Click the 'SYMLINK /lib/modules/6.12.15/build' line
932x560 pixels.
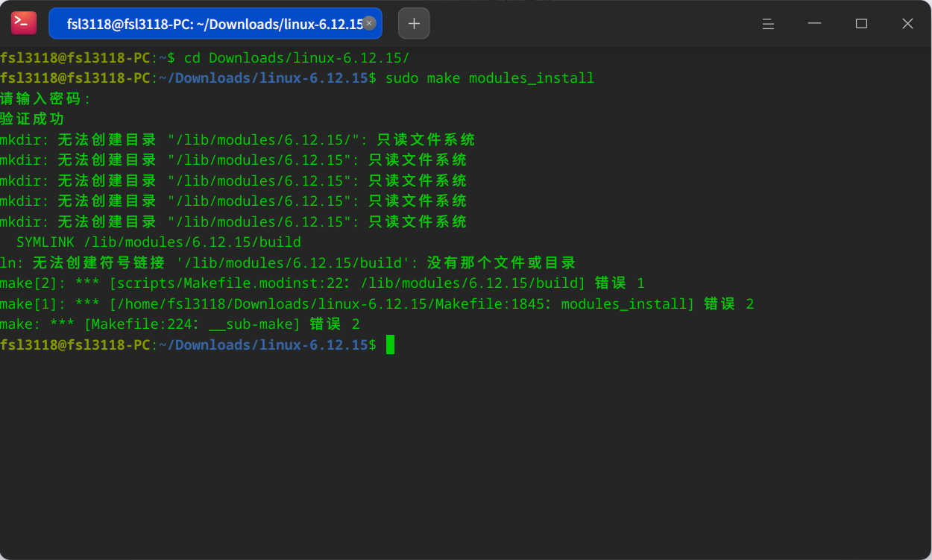(159, 242)
